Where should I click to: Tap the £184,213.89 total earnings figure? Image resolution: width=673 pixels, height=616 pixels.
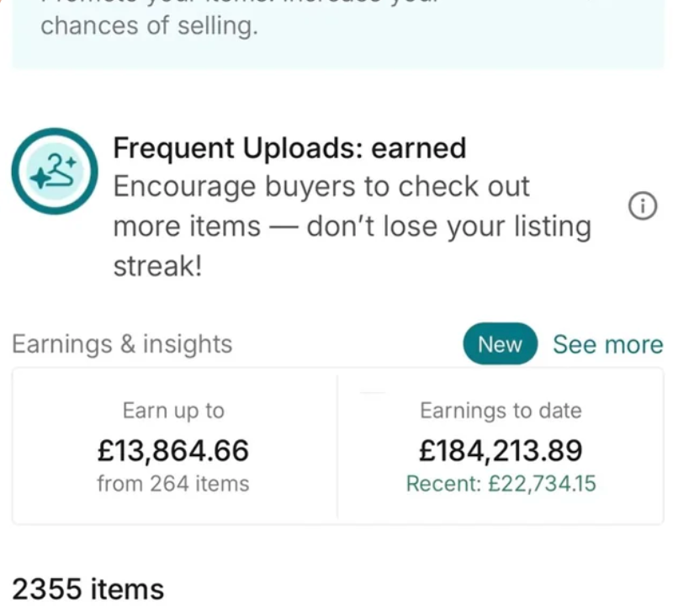click(x=501, y=451)
